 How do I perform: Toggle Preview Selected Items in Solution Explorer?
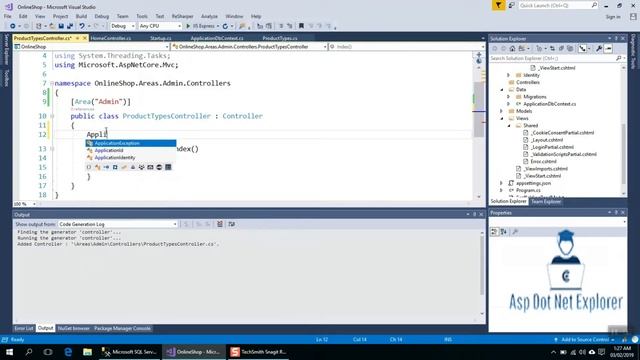point(608,49)
